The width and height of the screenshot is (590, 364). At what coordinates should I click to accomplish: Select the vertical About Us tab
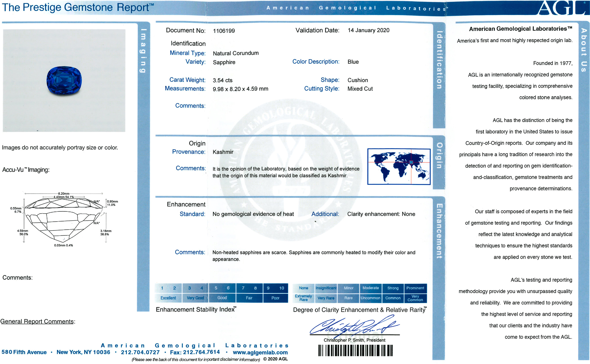coord(584,50)
